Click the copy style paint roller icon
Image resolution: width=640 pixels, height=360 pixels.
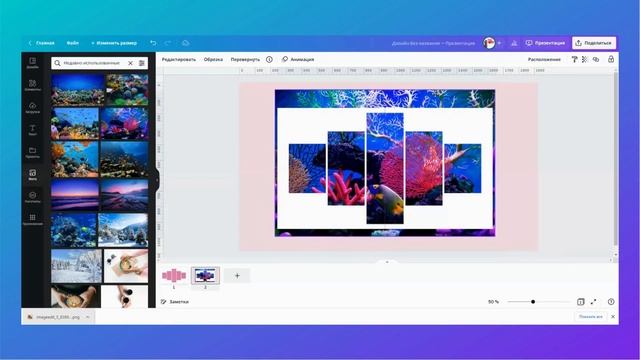coord(574,59)
